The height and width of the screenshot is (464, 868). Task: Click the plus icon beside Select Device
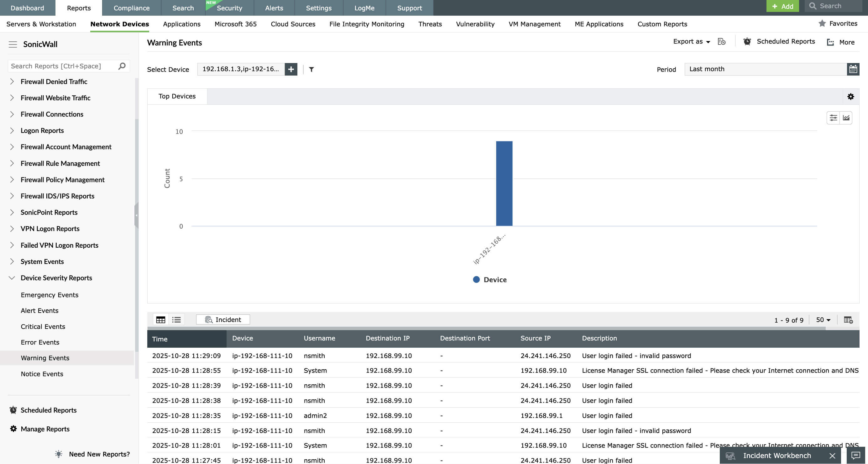(291, 69)
